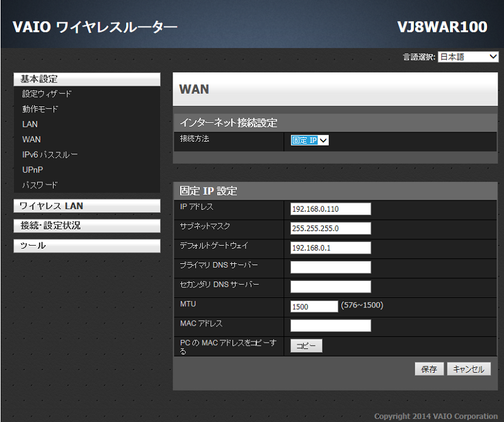Image resolution: width=504 pixels, height=422 pixels.
Task: Go to 動作モード settings
Action: tap(40, 109)
